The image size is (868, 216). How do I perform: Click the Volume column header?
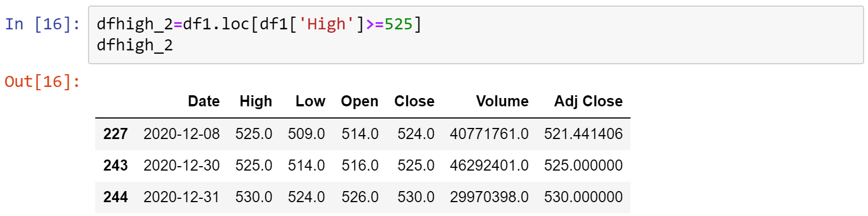(503, 101)
